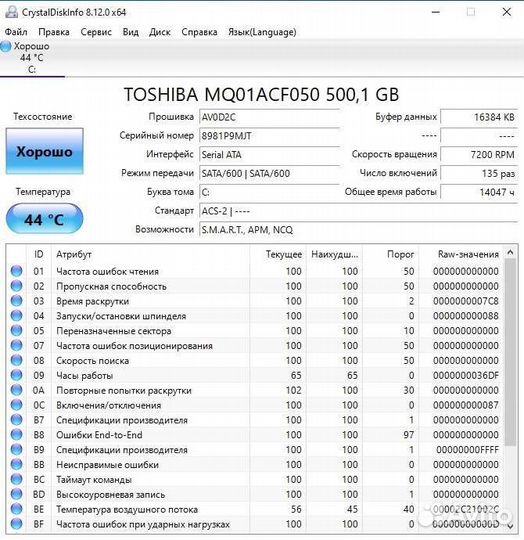Click status orb for Запуски/остановки шпинделя

(16, 315)
